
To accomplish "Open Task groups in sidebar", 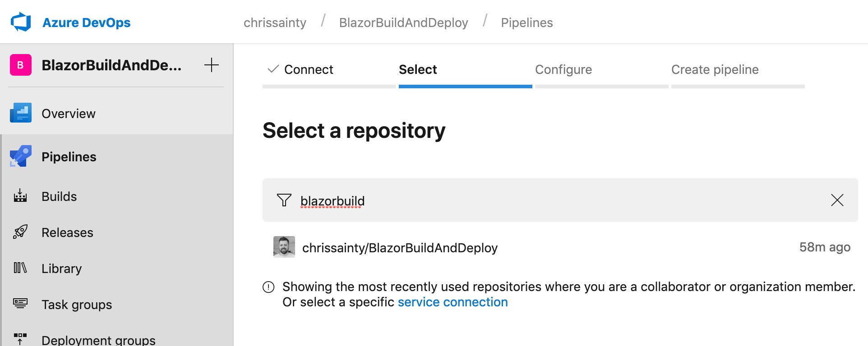I will [77, 305].
